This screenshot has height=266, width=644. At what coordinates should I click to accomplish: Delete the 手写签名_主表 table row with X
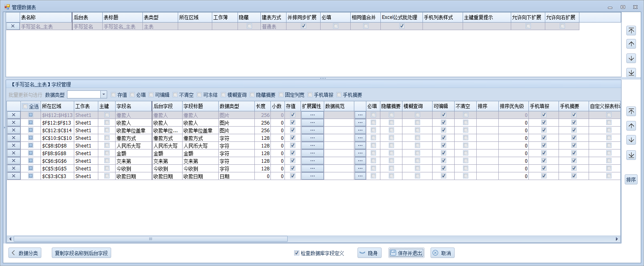pyautogui.click(x=13, y=26)
